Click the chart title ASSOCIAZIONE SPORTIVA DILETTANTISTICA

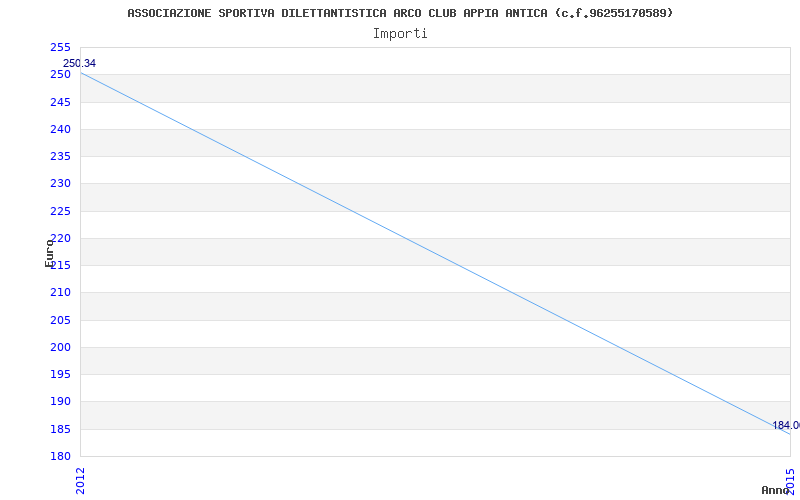400,13
